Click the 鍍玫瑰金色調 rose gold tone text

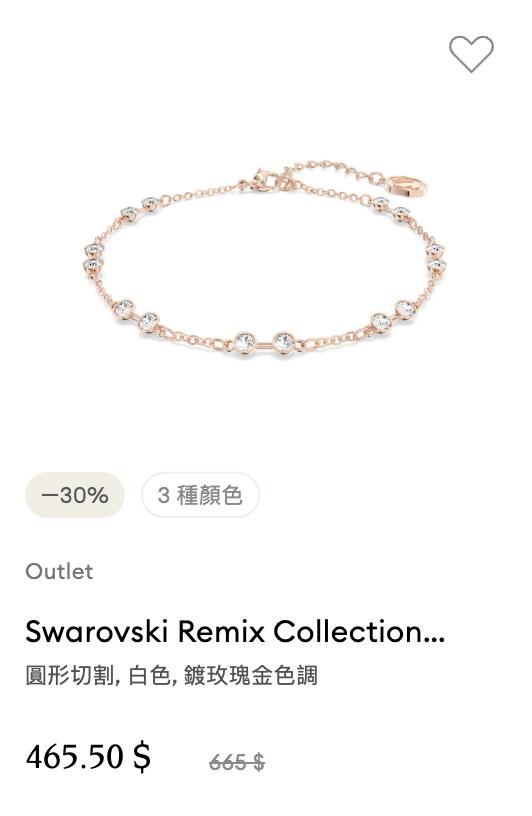tap(250, 675)
